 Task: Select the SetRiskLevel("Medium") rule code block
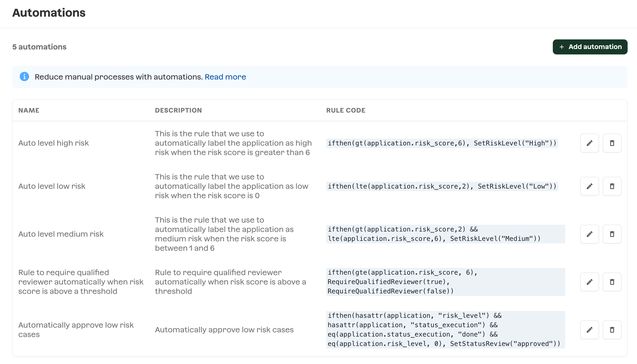[445, 234]
